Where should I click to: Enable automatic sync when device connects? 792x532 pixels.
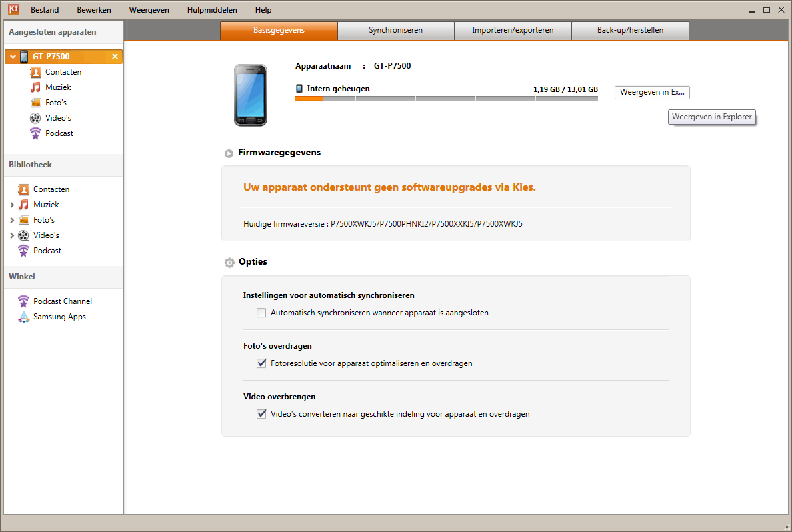click(261, 313)
